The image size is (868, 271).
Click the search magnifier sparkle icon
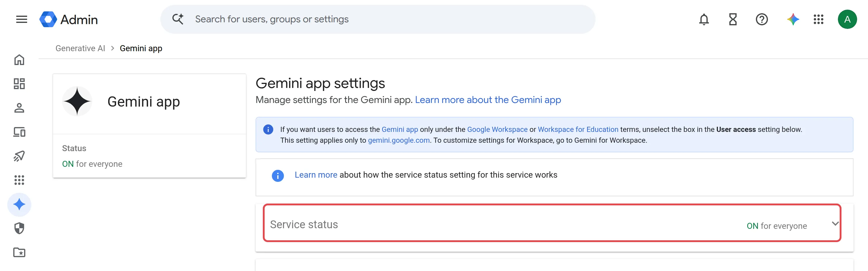[178, 19]
